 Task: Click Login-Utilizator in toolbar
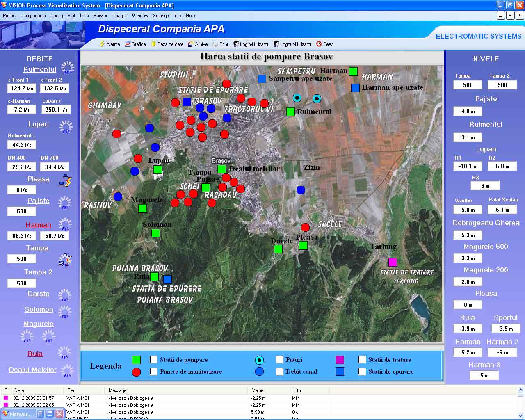tap(251, 44)
